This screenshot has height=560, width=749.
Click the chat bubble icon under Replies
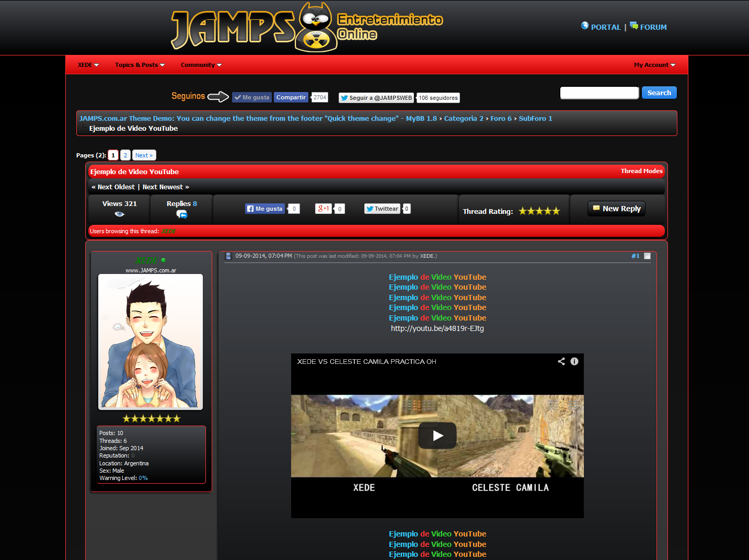182,214
